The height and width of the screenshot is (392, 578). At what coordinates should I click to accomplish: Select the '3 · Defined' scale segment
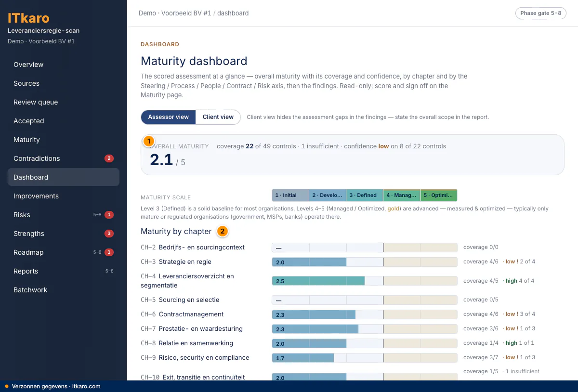tap(365, 195)
